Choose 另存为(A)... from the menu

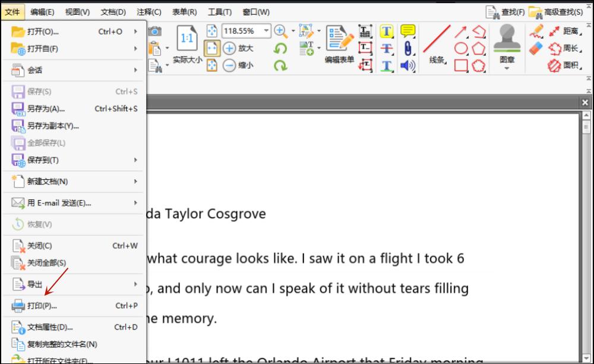tap(74, 109)
